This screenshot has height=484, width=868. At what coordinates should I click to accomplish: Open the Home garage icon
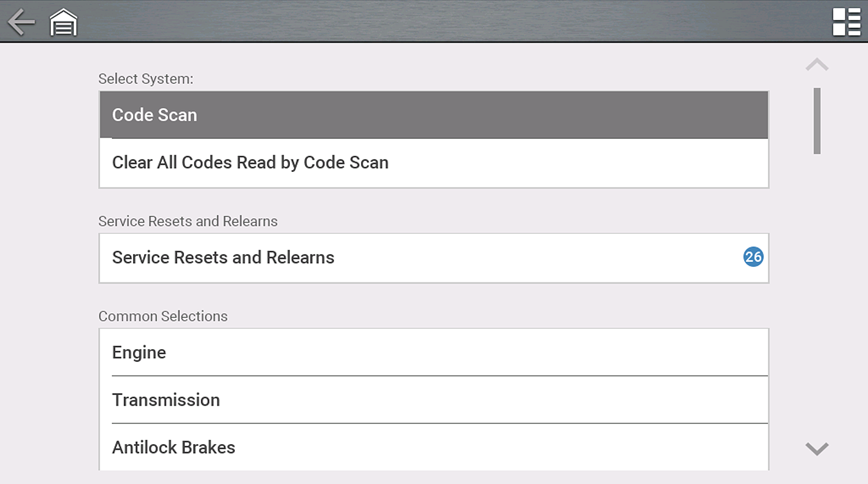point(63,23)
